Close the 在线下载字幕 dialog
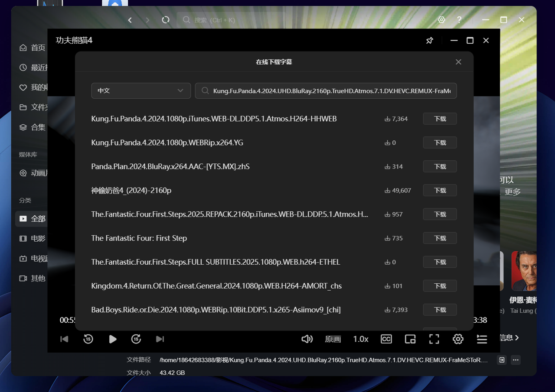555x392 pixels. (x=458, y=62)
